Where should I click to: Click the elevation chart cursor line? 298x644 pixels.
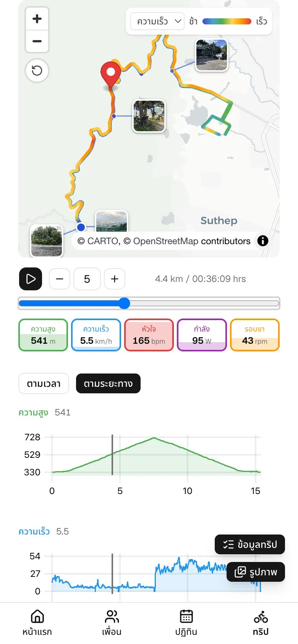click(x=112, y=455)
